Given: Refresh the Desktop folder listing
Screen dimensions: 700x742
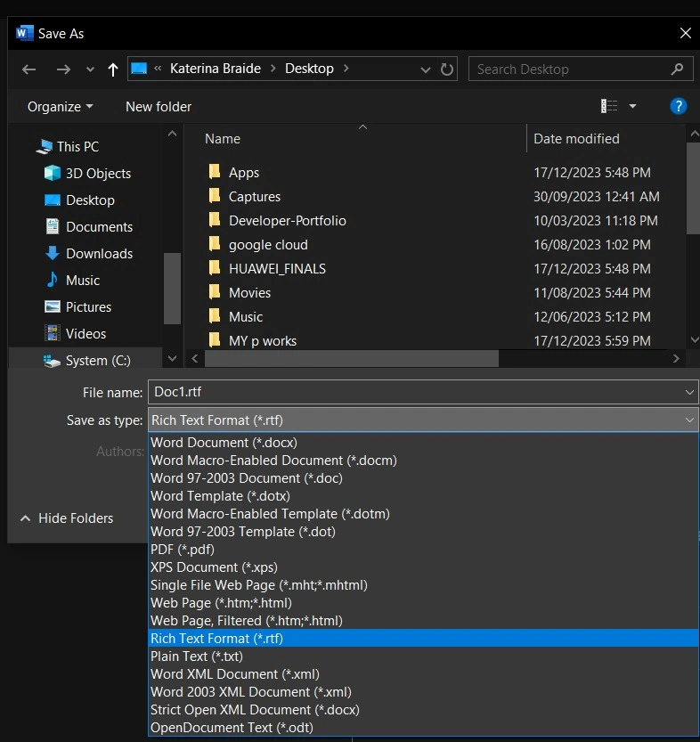Looking at the screenshot, I should (x=447, y=69).
